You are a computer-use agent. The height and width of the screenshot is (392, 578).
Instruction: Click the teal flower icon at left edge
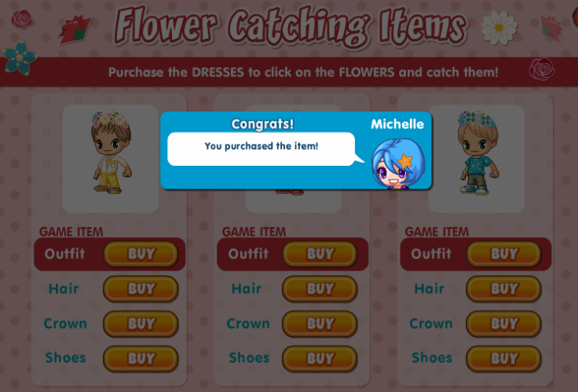(x=20, y=58)
